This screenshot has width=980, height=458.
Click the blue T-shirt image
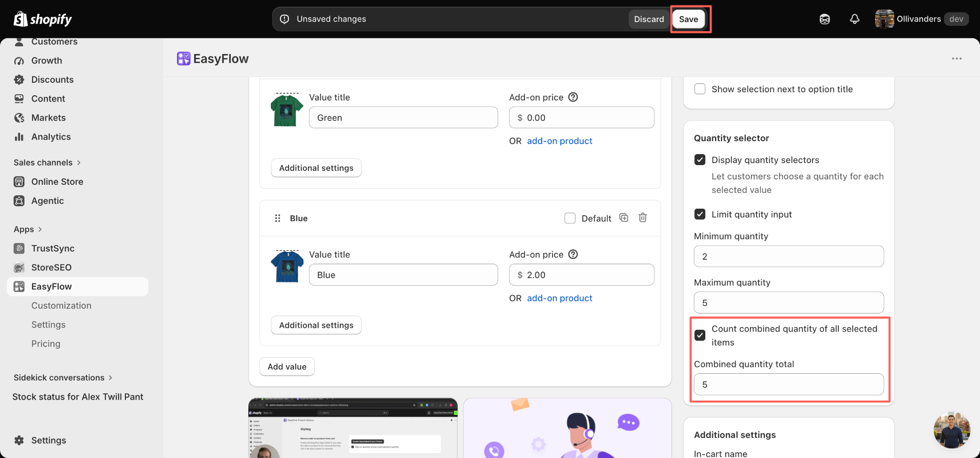click(287, 267)
